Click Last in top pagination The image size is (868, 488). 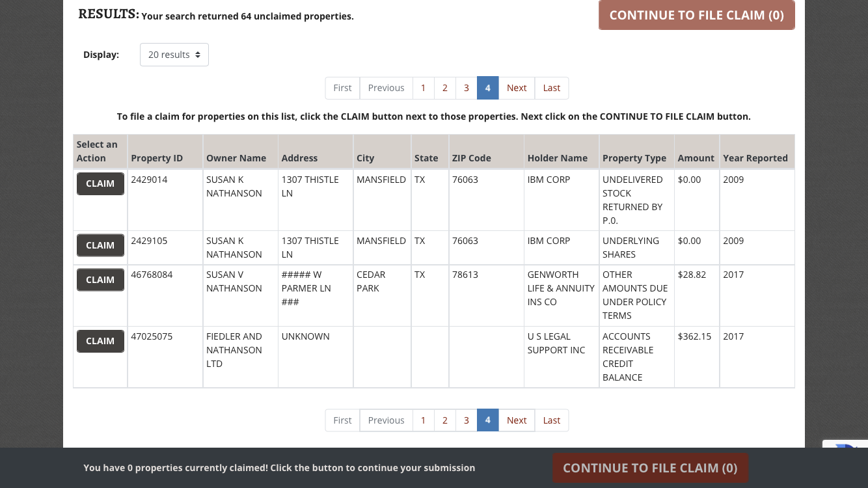pos(552,88)
